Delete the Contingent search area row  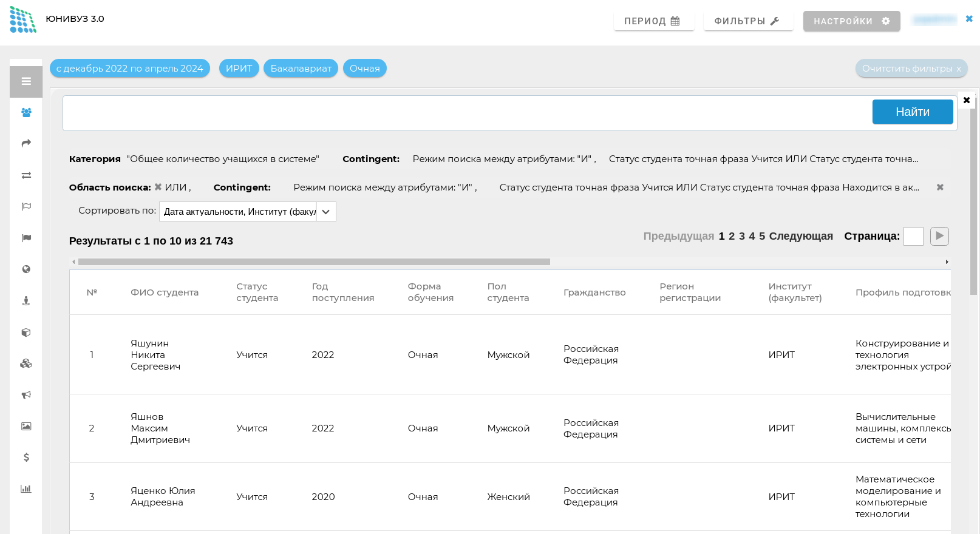click(x=940, y=187)
